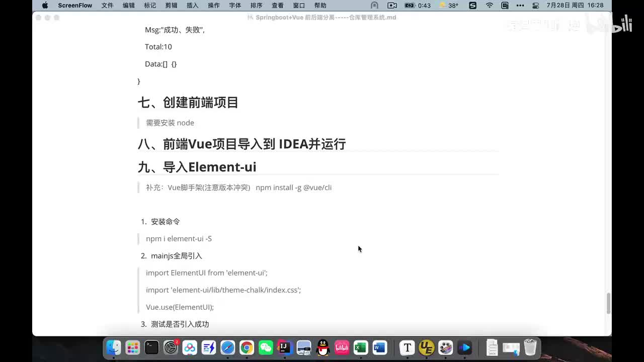Image resolution: width=644 pixels, height=362 pixels.
Task: Open the 文件 menu
Action: 107,6
